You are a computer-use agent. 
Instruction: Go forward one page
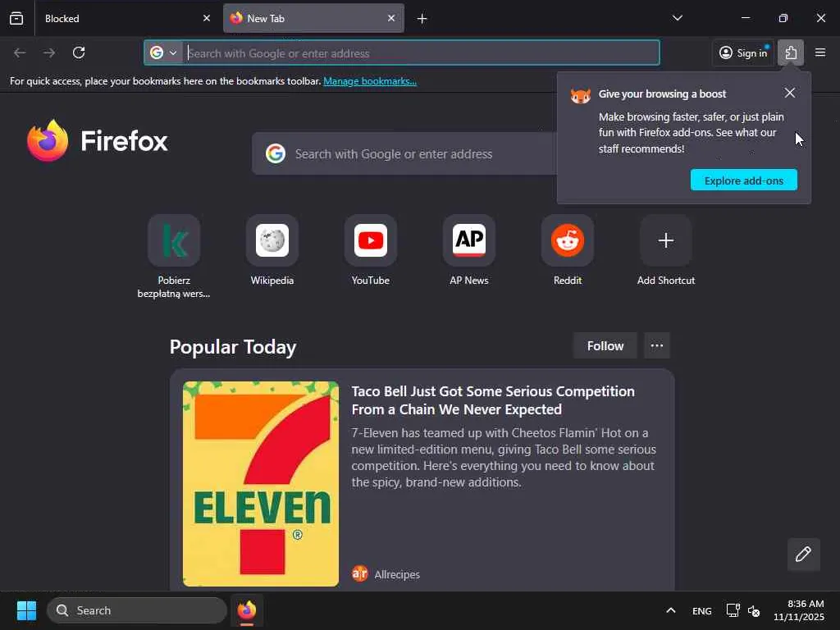49,52
